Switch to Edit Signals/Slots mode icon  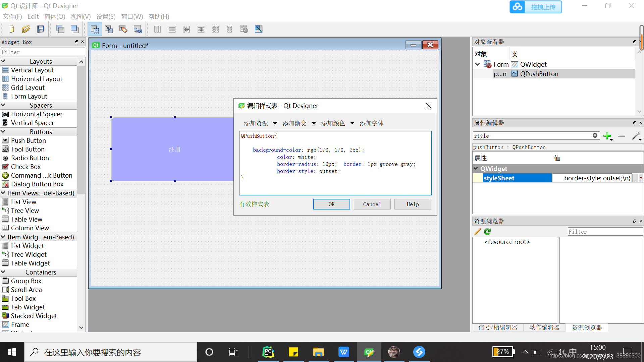[x=109, y=29]
